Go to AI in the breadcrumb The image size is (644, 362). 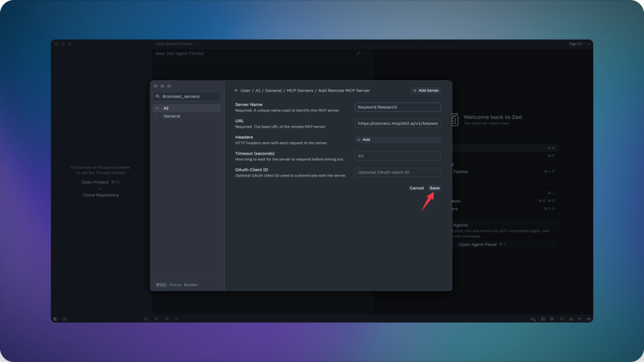click(258, 90)
